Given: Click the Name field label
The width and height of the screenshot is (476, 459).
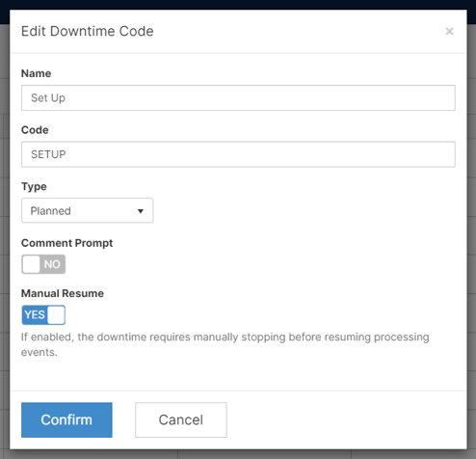Looking at the screenshot, I should pyautogui.click(x=36, y=73).
